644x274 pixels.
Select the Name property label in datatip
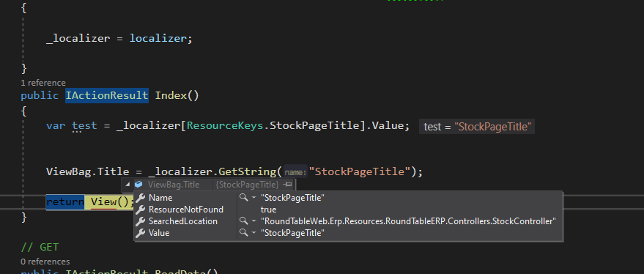160,198
